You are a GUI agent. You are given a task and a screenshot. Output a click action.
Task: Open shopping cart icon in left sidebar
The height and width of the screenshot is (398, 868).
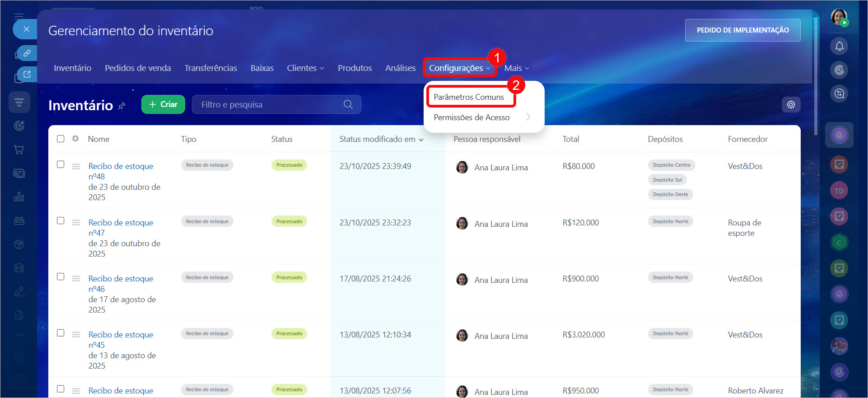pyautogui.click(x=19, y=150)
